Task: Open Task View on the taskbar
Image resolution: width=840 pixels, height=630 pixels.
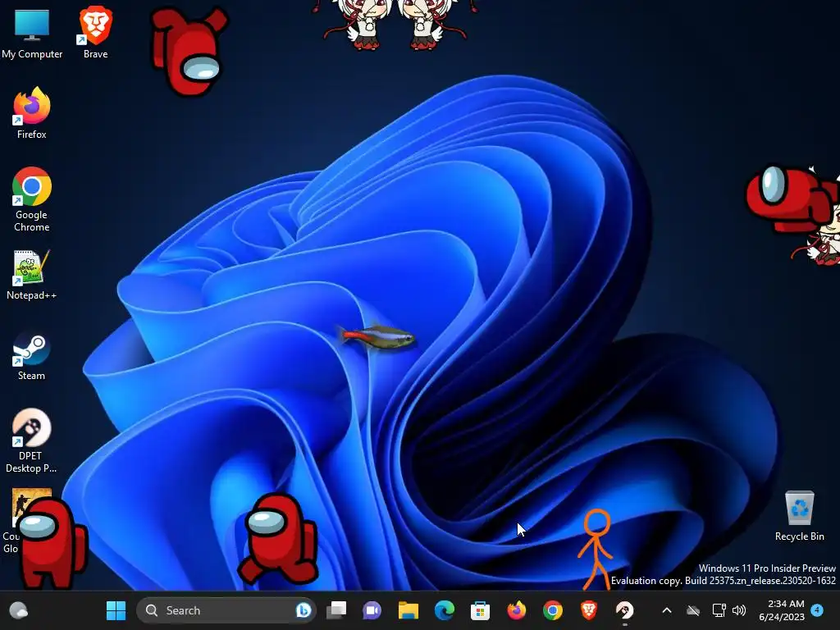Action: click(x=337, y=610)
